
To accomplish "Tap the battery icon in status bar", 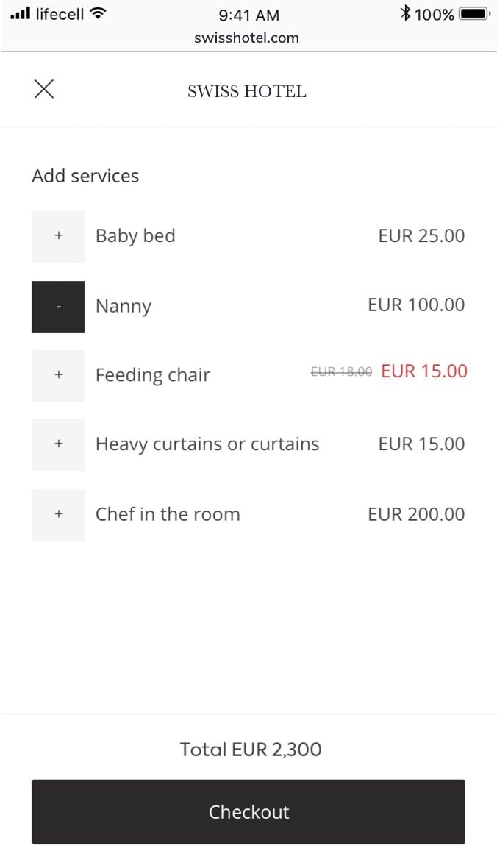I will coord(475,14).
